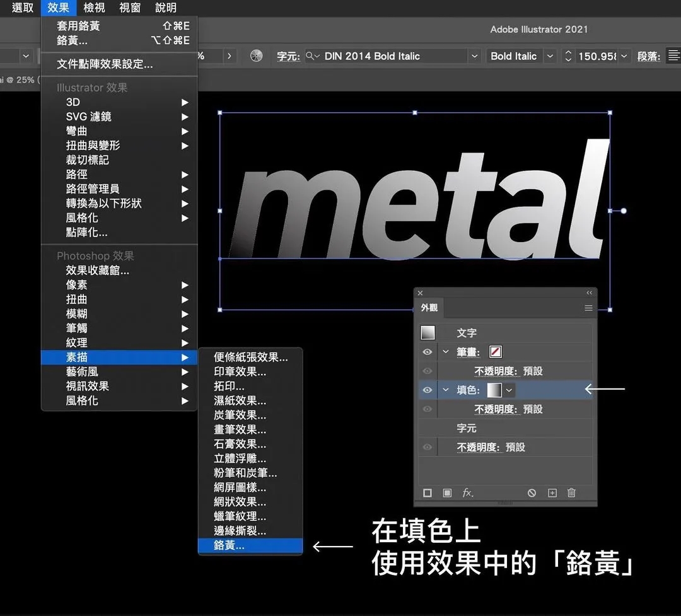
Task: Click the trash delete icon in 外觀 panel
Action: [571, 492]
